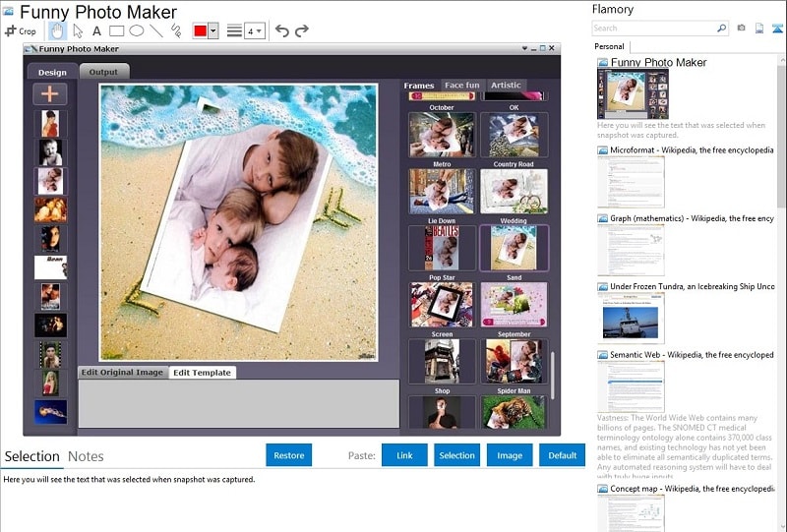Click the redo arrow
The height and width of the screenshot is (532, 787).
coord(302,31)
